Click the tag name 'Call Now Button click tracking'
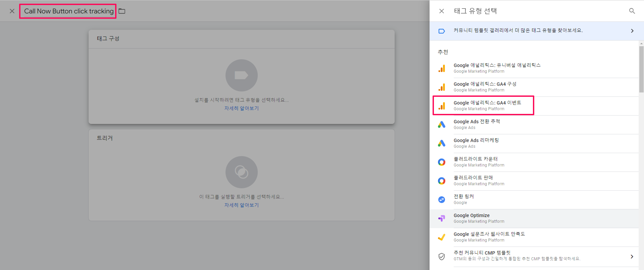Image resolution: width=644 pixels, height=270 pixels. click(x=69, y=11)
